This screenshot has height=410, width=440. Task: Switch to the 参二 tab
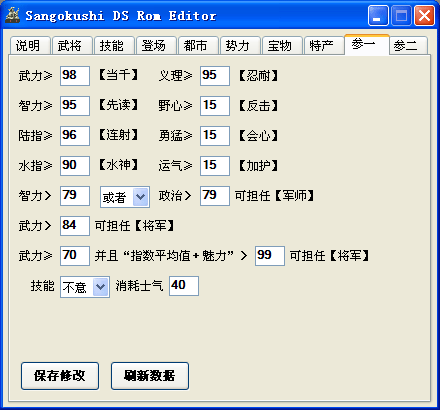coord(408,45)
